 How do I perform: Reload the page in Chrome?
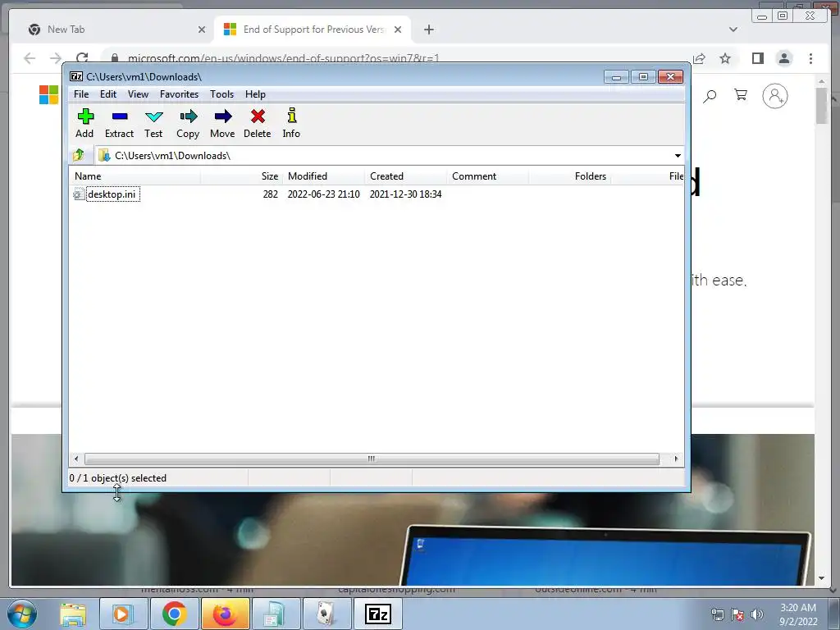[82, 57]
